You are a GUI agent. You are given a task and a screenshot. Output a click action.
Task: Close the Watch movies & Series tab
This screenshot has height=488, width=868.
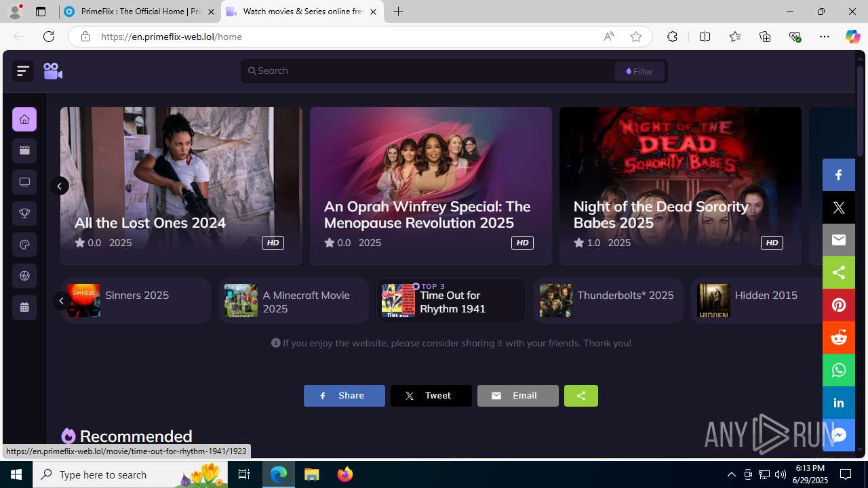tap(373, 12)
